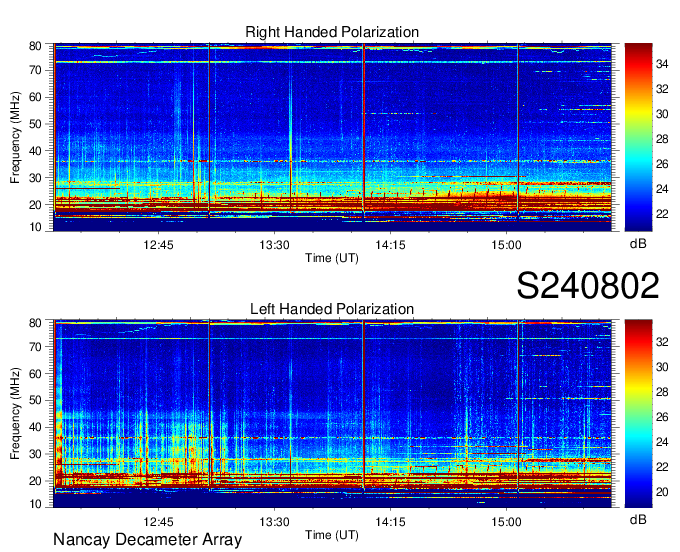Click the Time (UT) label below the Right Handed plot
Viewport: 680px width, 552px height.
[x=332, y=258]
